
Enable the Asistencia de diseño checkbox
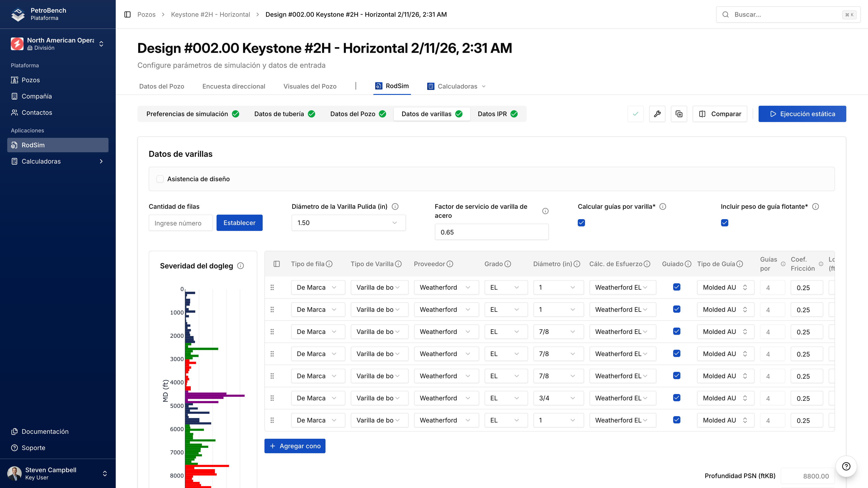pos(160,179)
